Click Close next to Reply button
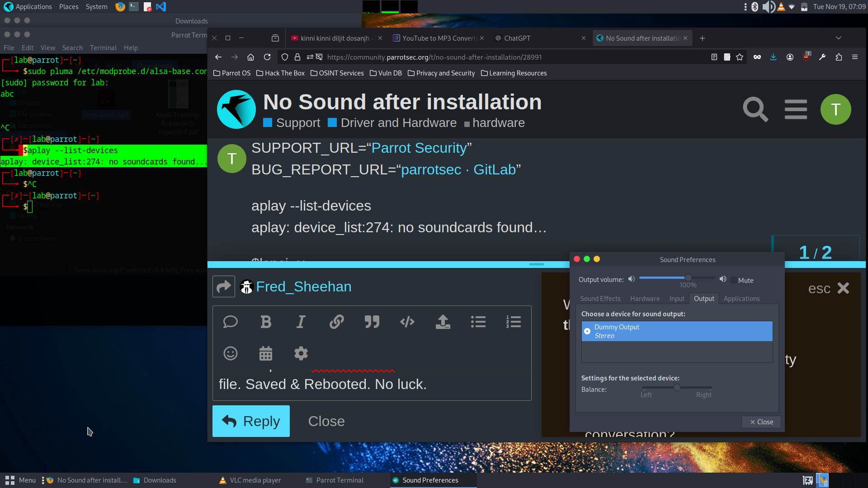The image size is (868, 488). pyautogui.click(x=326, y=421)
